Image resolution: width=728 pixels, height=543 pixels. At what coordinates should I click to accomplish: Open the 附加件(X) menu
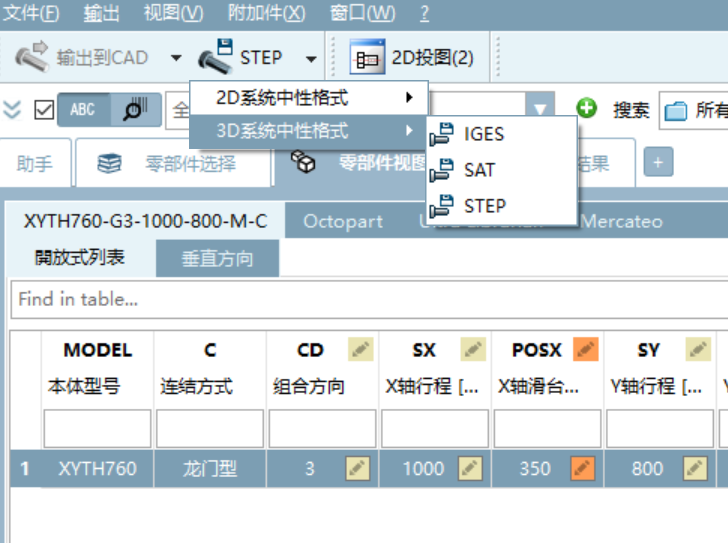tap(266, 13)
